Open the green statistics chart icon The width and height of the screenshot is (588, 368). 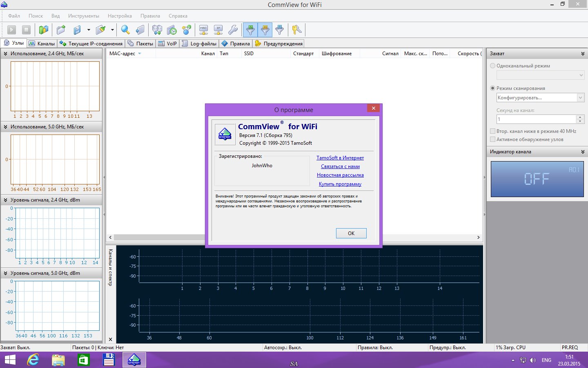coord(44,30)
